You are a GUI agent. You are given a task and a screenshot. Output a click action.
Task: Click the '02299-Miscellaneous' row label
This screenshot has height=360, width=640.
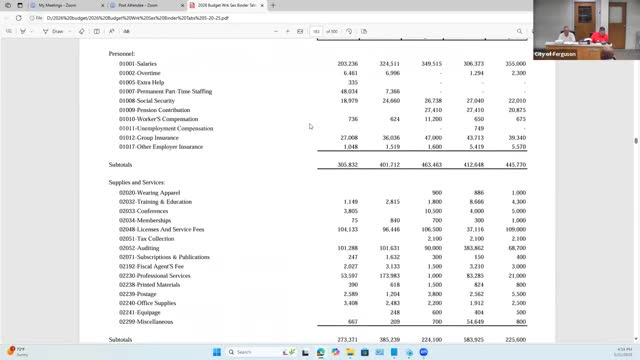point(146,322)
